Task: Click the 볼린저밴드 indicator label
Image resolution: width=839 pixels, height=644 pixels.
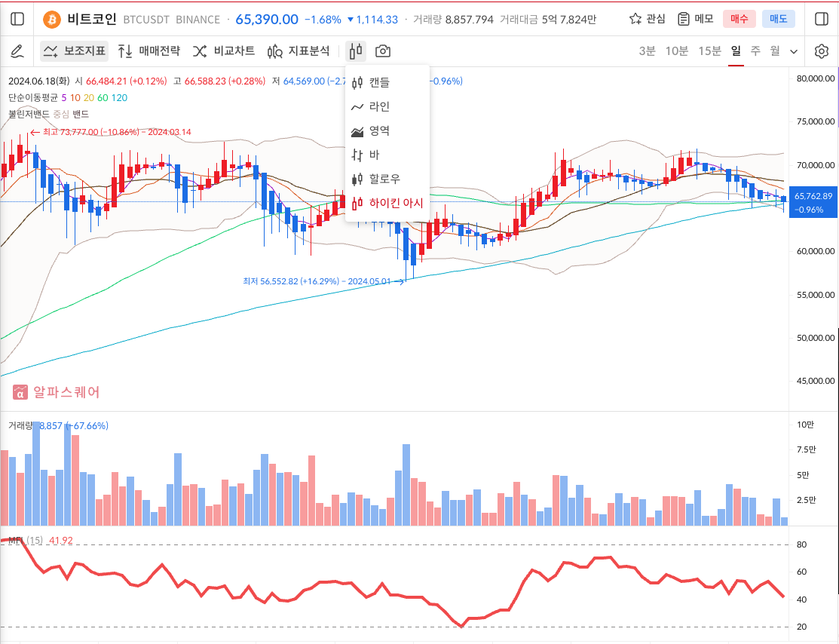Action: tap(29, 114)
